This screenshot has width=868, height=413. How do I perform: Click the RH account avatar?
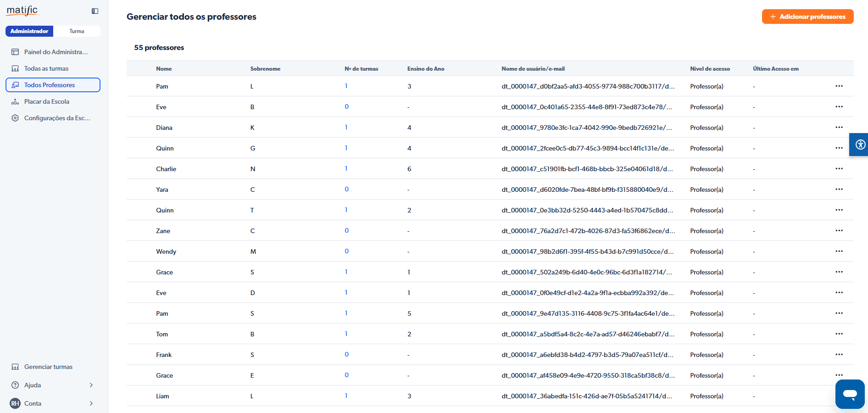(x=15, y=403)
